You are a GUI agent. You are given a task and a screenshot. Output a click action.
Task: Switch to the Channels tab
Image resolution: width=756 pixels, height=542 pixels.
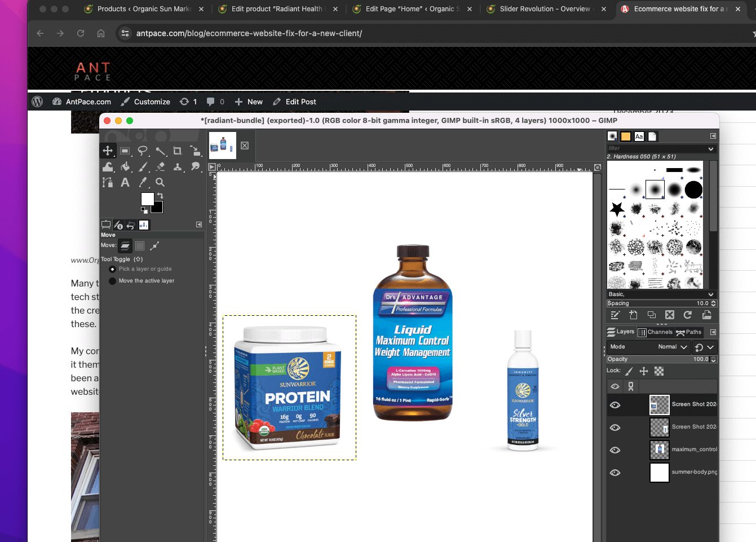click(655, 332)
